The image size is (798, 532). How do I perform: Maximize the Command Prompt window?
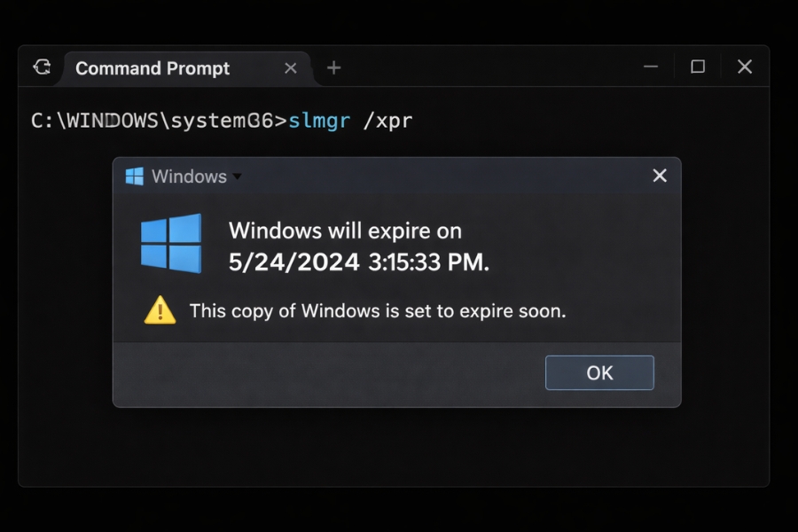(698, 66)
